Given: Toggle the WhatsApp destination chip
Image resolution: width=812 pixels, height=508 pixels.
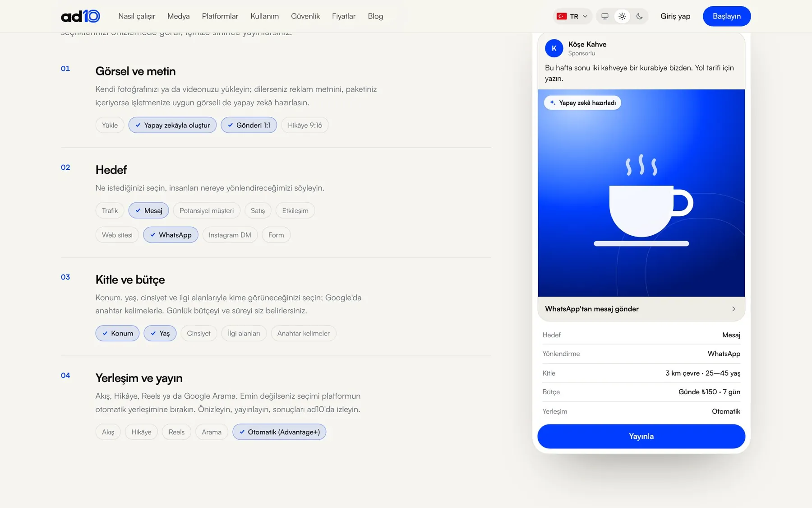Looking at the screenshot, I should click(171, 235).
